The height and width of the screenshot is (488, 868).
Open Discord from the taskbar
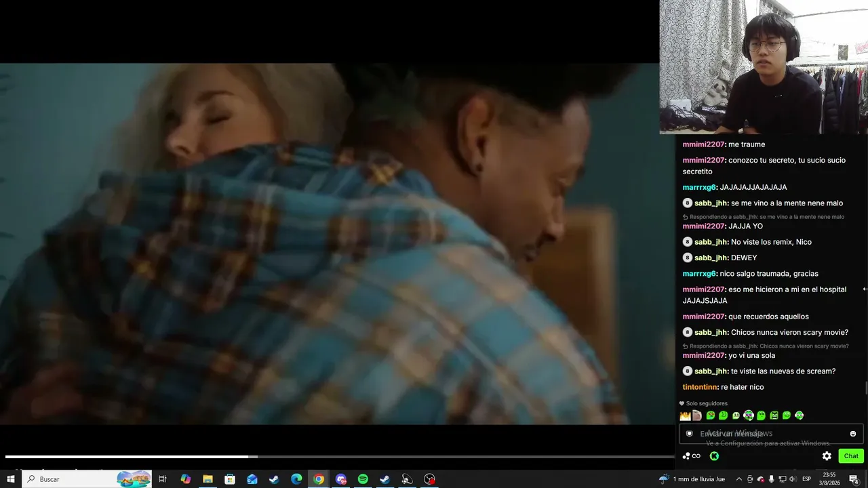tap(341, 479)
